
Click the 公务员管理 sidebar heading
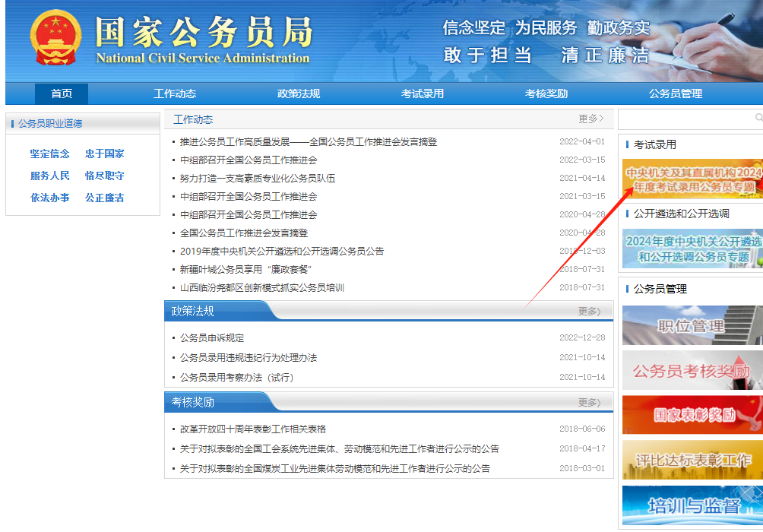click(x=660, y=289)
